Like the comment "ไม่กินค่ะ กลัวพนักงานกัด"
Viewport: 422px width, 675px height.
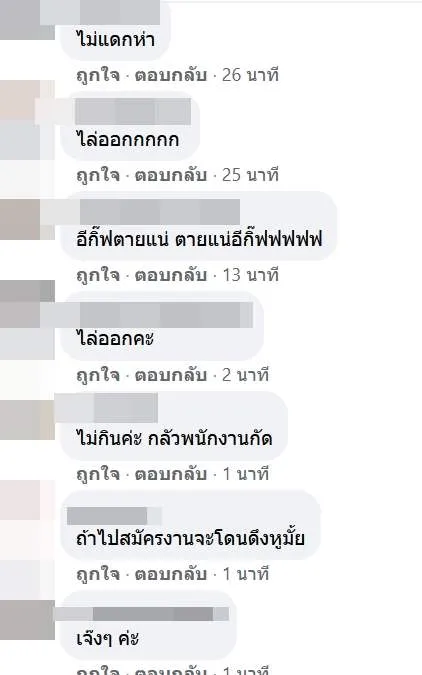[x=98, y=474]
